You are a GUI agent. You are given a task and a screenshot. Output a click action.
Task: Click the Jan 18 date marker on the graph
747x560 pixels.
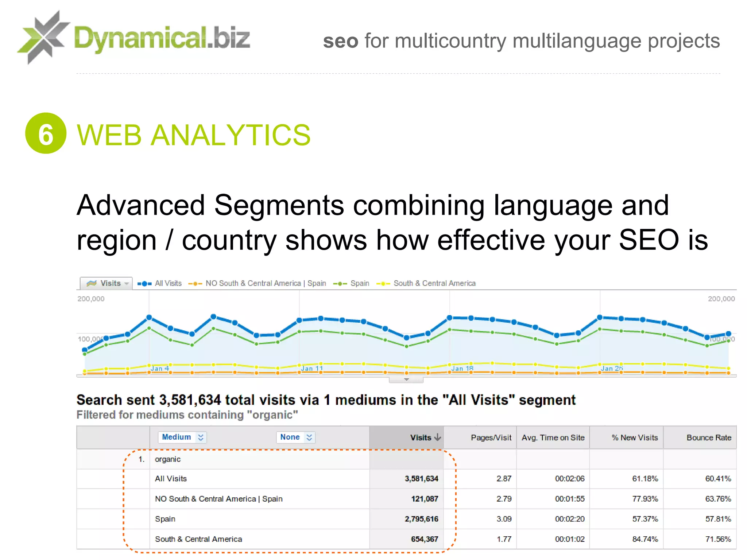[462, 368]
